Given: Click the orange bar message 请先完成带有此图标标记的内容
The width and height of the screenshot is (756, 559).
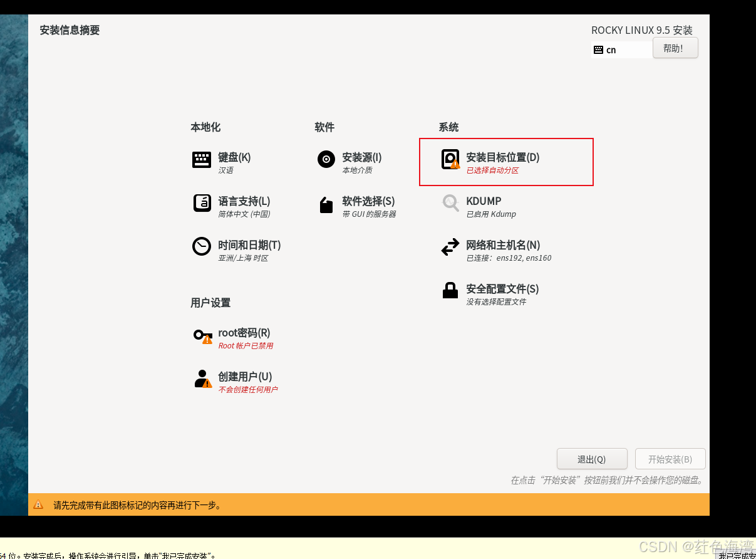Looking at the screenshot, I should tap(137, 505).
